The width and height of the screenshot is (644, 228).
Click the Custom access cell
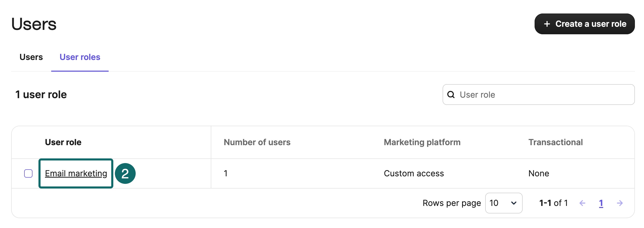click(414, 173)
